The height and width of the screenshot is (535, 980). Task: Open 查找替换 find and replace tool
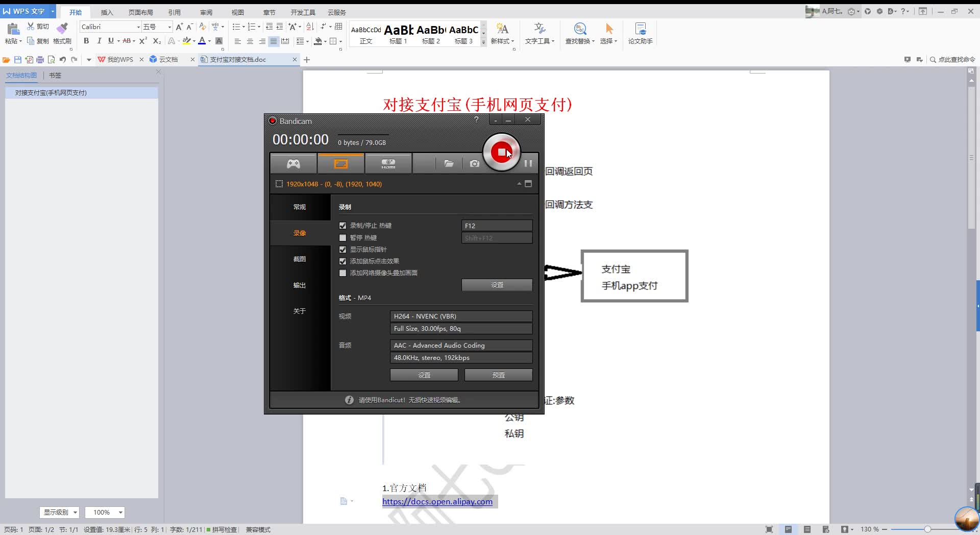pyautogui.click(x=580, y=34)
